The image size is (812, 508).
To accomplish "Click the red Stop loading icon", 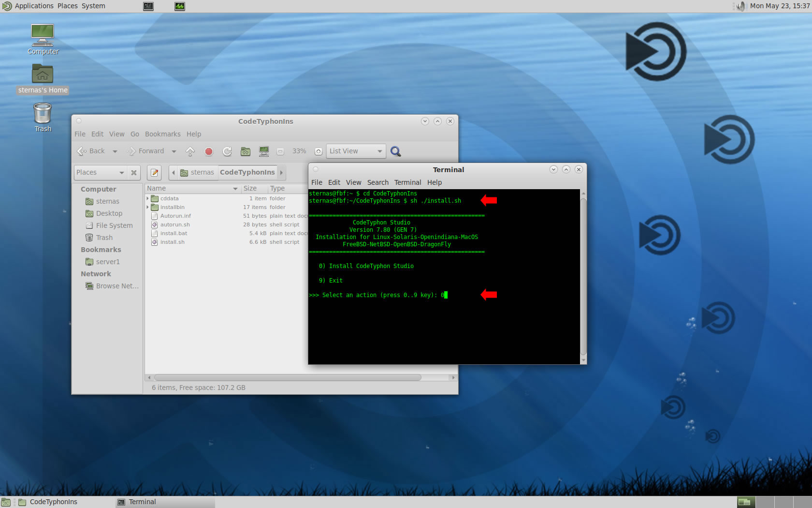I will tap(209, 151).
